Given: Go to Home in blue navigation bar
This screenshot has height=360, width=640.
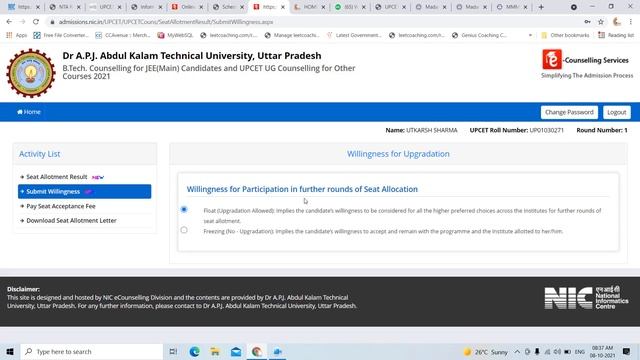Looking at the screenshot, I should (x=29, y=112).
